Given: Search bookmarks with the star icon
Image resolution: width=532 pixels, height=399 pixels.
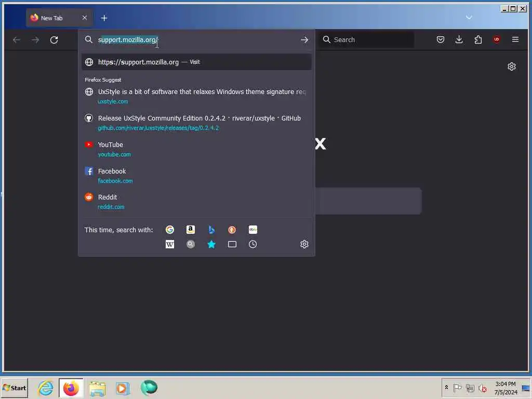Looking at the screenshot, I should tap(211, 244).
